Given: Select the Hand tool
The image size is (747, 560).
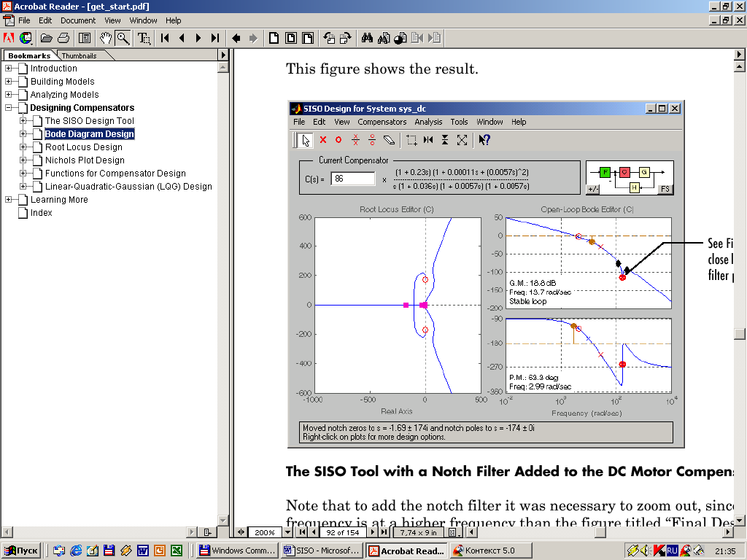Looking at the screenshot, I should click(107, 38).
